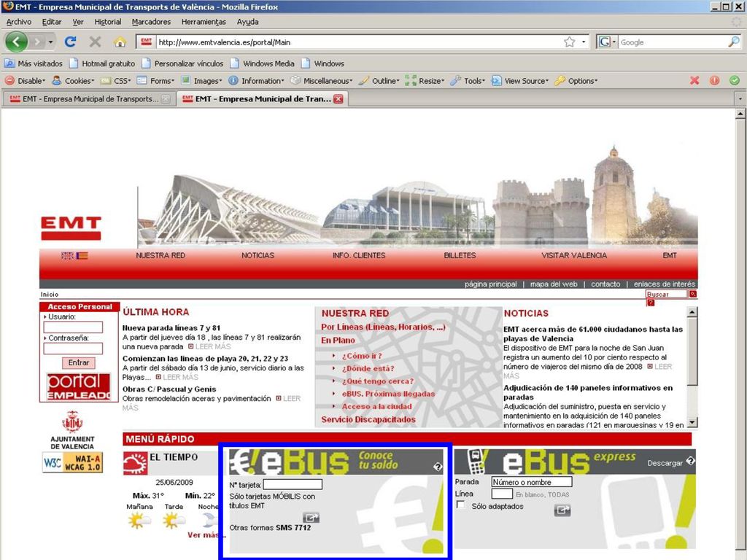The image size is (747, 560).
Task: Open eBUS. Próximas llegadas link
Action: tap(388, 394)
